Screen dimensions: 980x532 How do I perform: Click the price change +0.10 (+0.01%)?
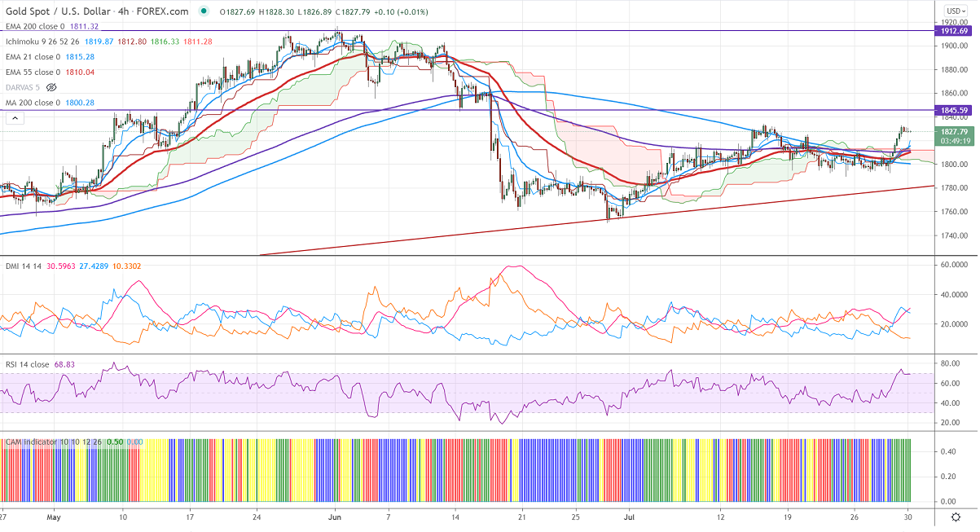(401, 11)
